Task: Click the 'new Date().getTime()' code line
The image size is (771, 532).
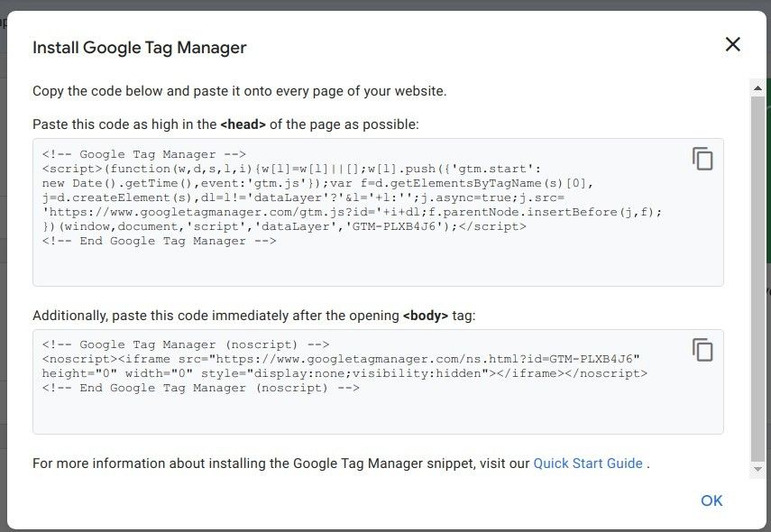Action: tap(317, 183)
